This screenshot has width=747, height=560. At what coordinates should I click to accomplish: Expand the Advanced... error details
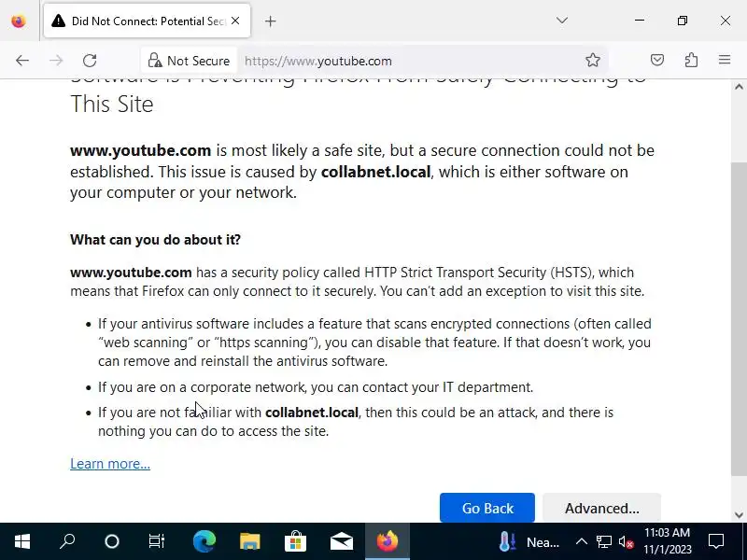tap(601, 509)
